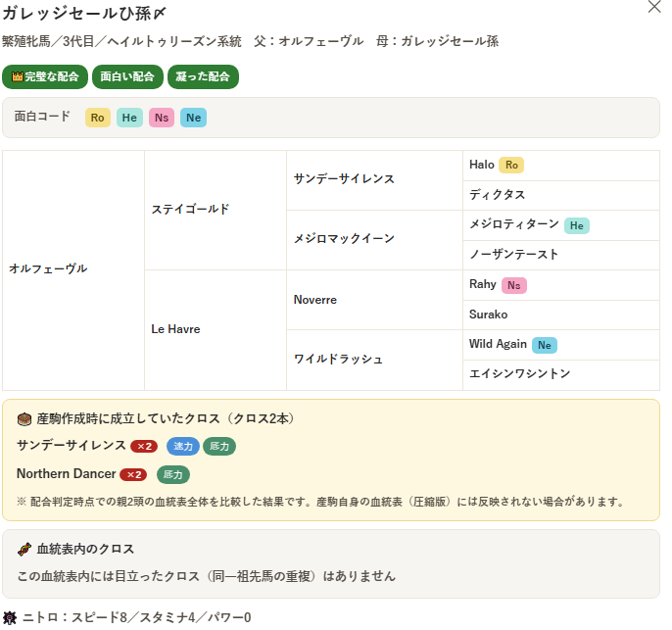Click the 面白コード label
The width and height of the screenshot is (672, 630).
[42, 117]
